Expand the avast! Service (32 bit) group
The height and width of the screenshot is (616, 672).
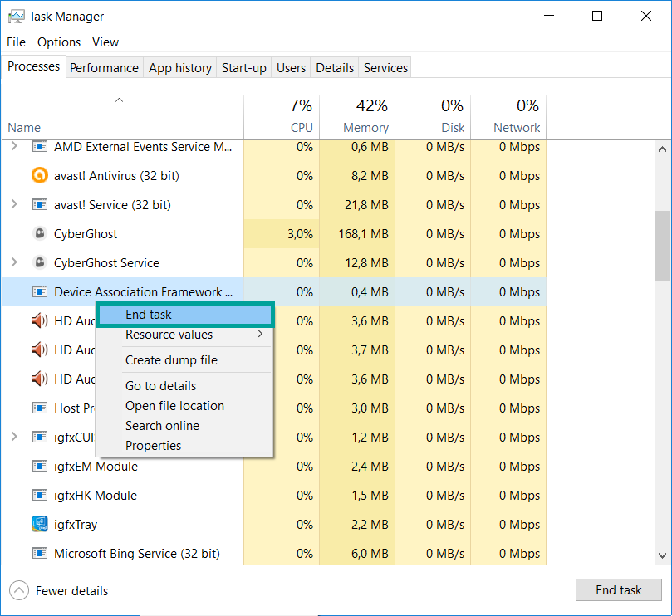click(x=14, y=205)
